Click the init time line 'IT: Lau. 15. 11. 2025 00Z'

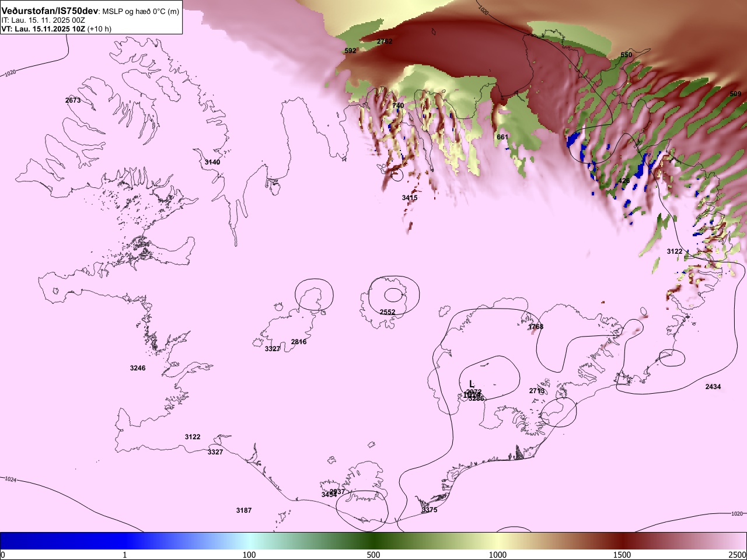(x=43, y=20)
